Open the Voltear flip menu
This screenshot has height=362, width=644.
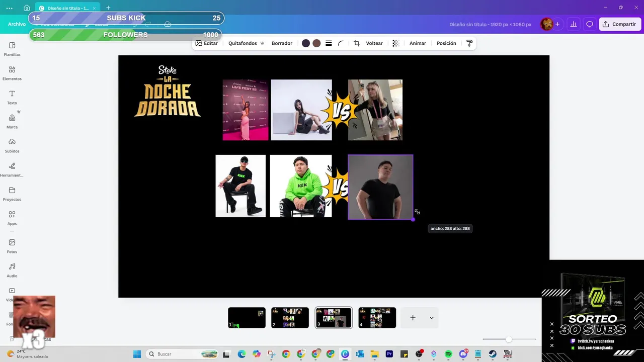[374, 43]
